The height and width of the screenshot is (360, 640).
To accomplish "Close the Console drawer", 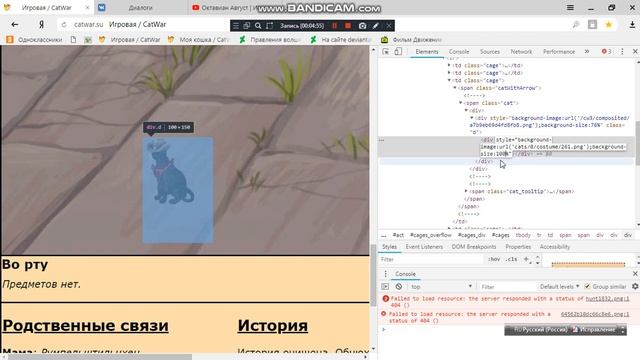I will click(635, 274).
